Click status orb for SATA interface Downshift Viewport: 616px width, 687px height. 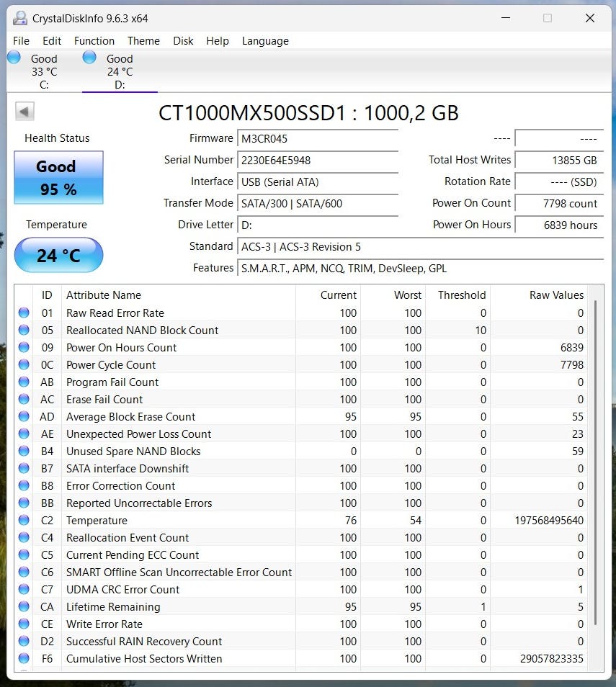pos(24,468)
